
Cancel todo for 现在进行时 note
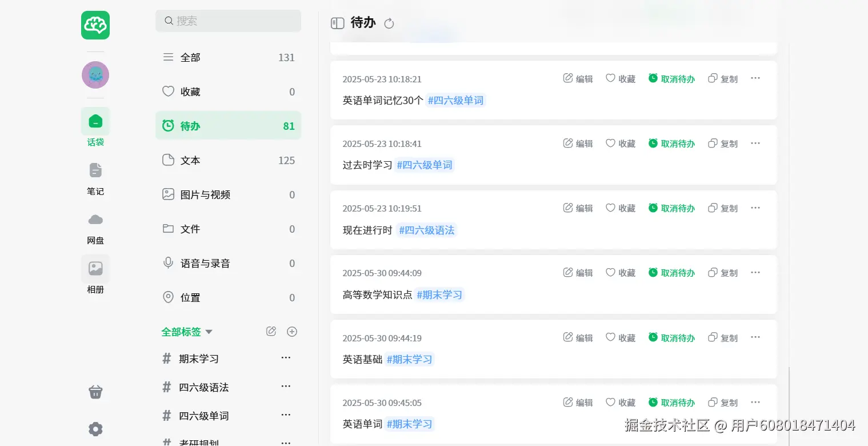(671, 208)
